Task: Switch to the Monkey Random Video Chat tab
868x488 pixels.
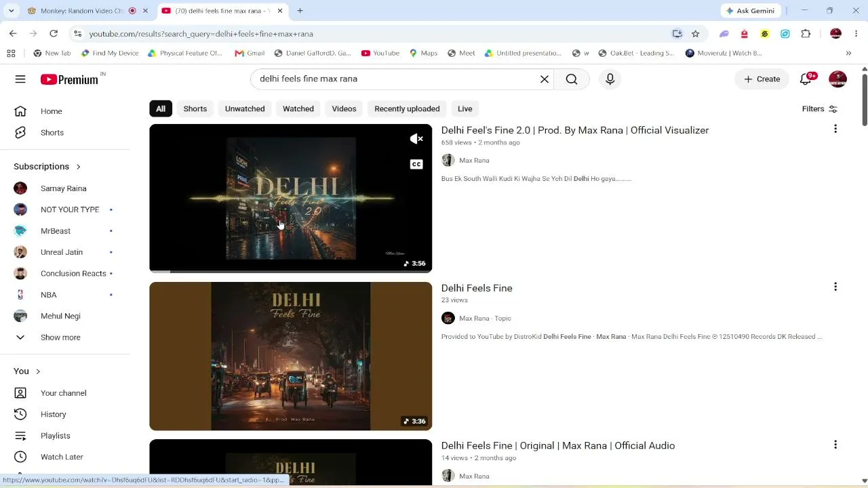Action: pos(87,11)
